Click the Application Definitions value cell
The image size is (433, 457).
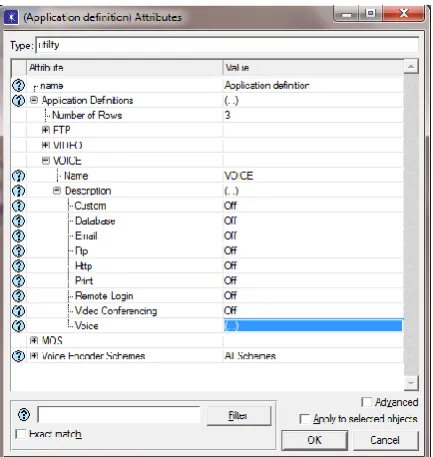click(313, 101)
